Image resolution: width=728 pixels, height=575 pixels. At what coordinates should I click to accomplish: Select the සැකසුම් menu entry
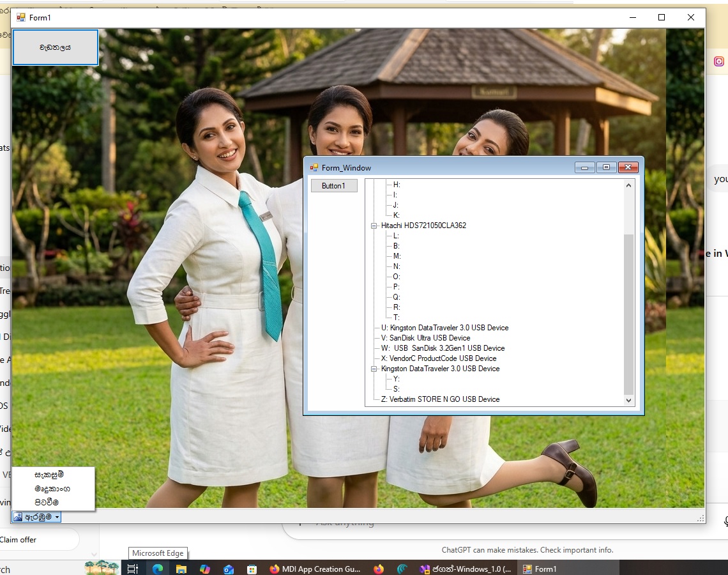tap(49, 475)
